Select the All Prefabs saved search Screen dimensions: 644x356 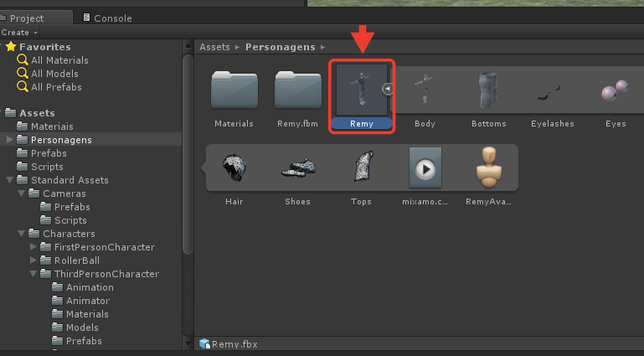point(49,87)
